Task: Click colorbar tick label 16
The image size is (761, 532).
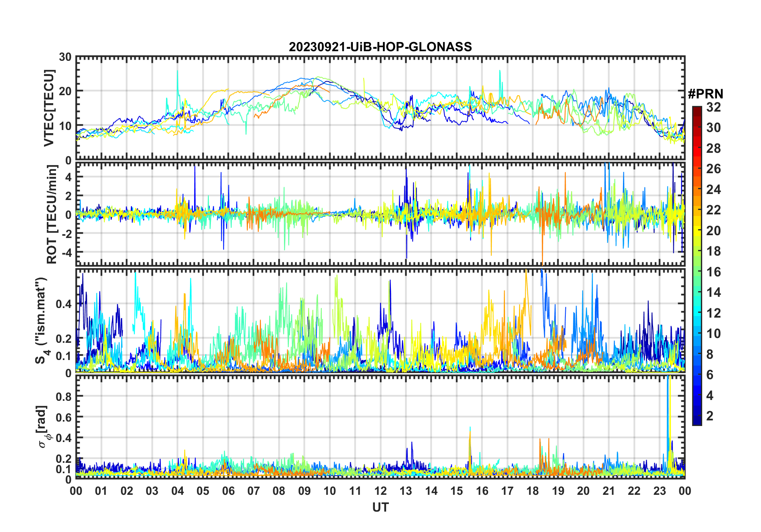Action: click(713, 272)
